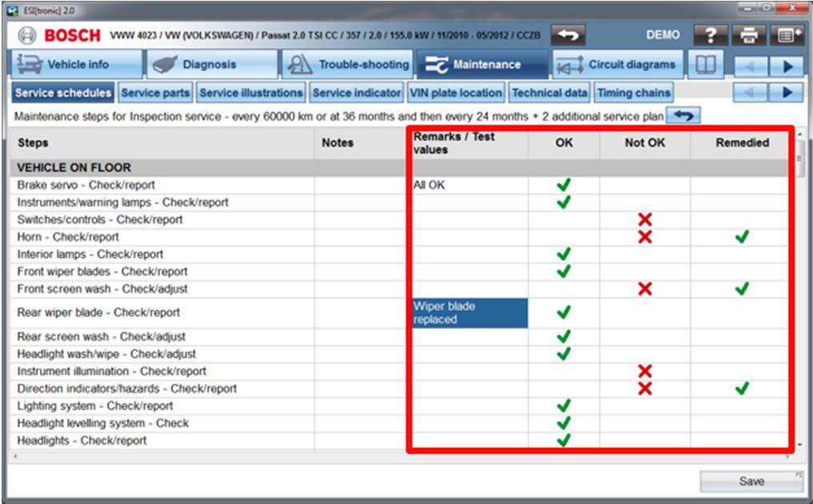
Task: Click the vertical scrollbar up arrow
Action: pyautogui.click(x=799, y=135)
